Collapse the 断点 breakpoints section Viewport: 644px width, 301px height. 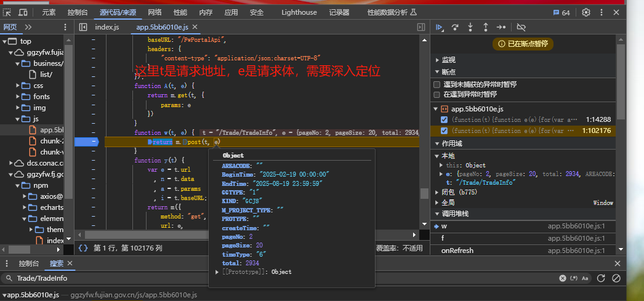click(x=437, y=72)
